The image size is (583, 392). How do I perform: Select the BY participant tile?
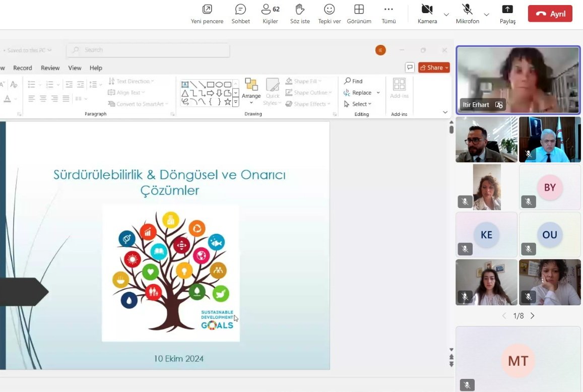tap(550, 187)
